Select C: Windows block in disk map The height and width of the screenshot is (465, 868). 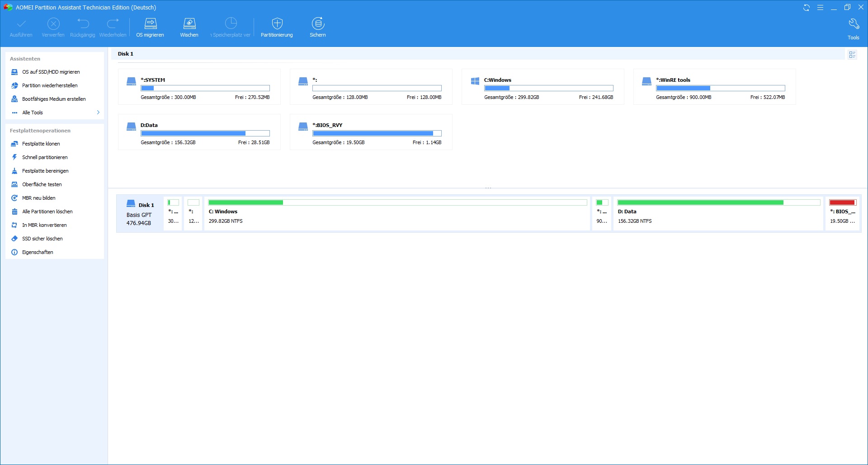397,213
